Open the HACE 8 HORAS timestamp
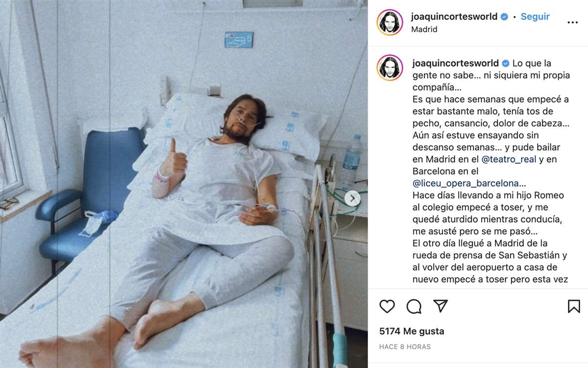 tap(405, 346)
